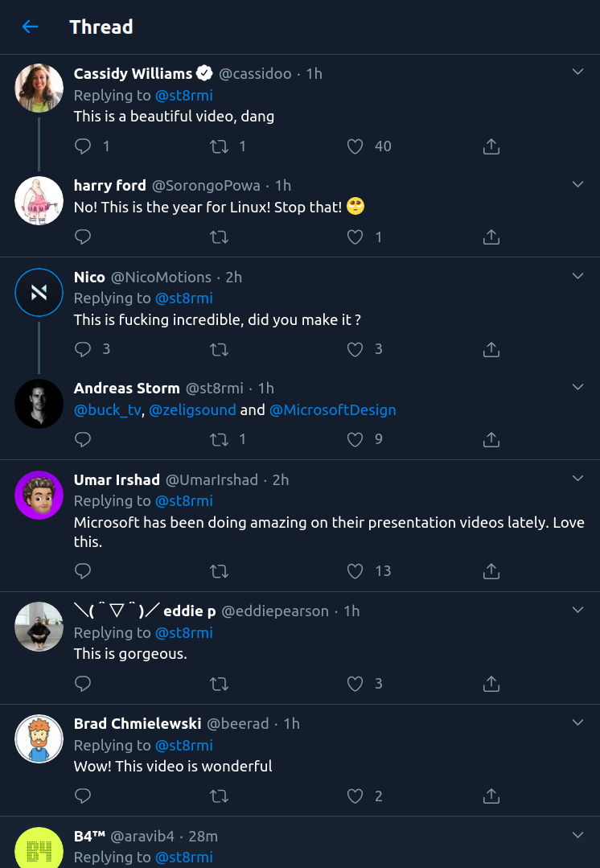
Task: Reply to eddie p's tweet
Action: tap(83, 685)
